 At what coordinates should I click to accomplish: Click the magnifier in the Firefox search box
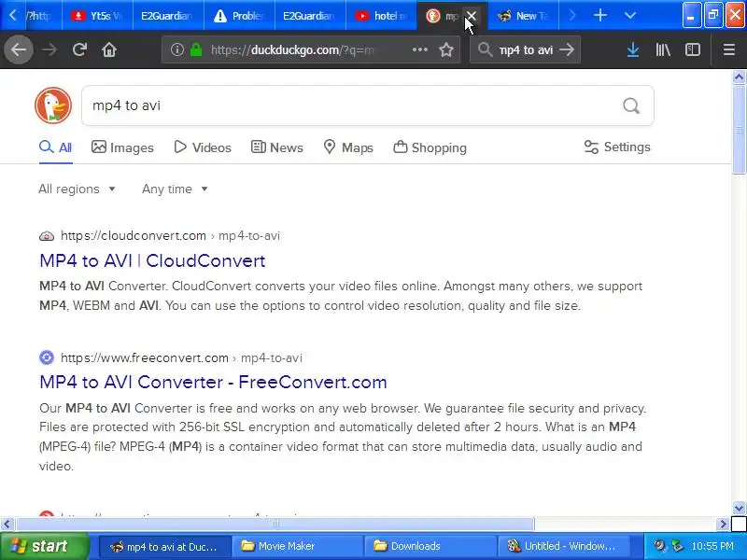pyautogui.click(x=485, y=49)
